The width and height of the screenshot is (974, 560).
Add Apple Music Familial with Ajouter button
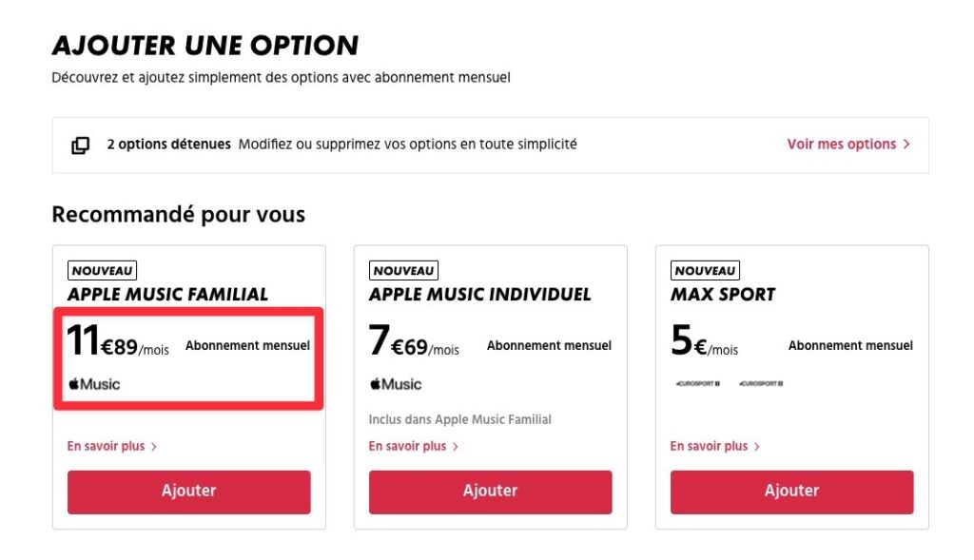[x=188, y=492]
